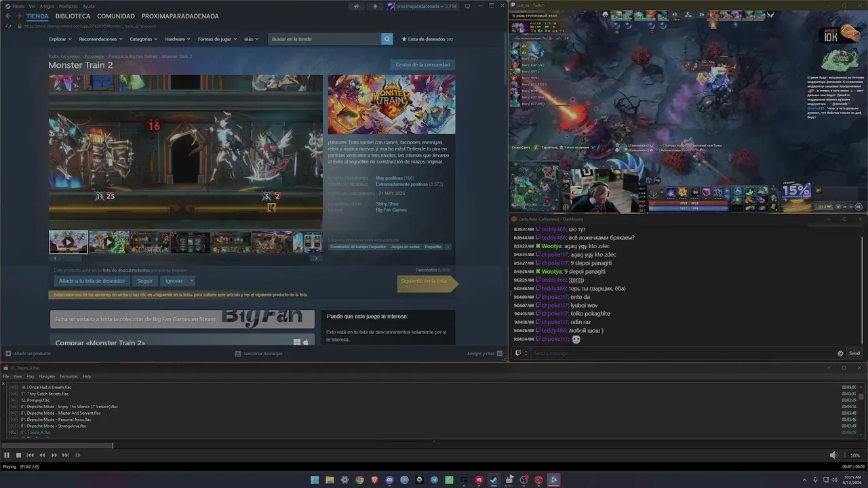Click Siguiente en la lista button
The image size is (868, 488).
tap(427, 283)
